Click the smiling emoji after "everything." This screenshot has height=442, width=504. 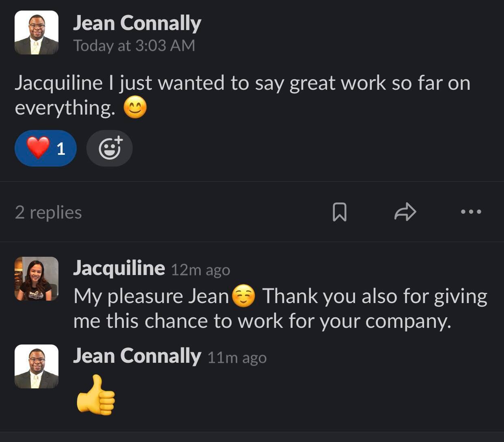click(135, 108)
